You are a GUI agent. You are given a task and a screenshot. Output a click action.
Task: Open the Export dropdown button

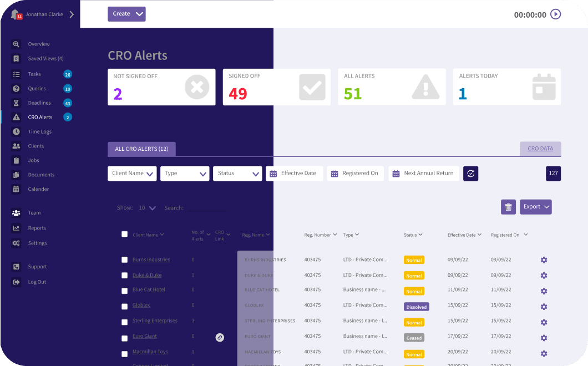pos(535,207)
